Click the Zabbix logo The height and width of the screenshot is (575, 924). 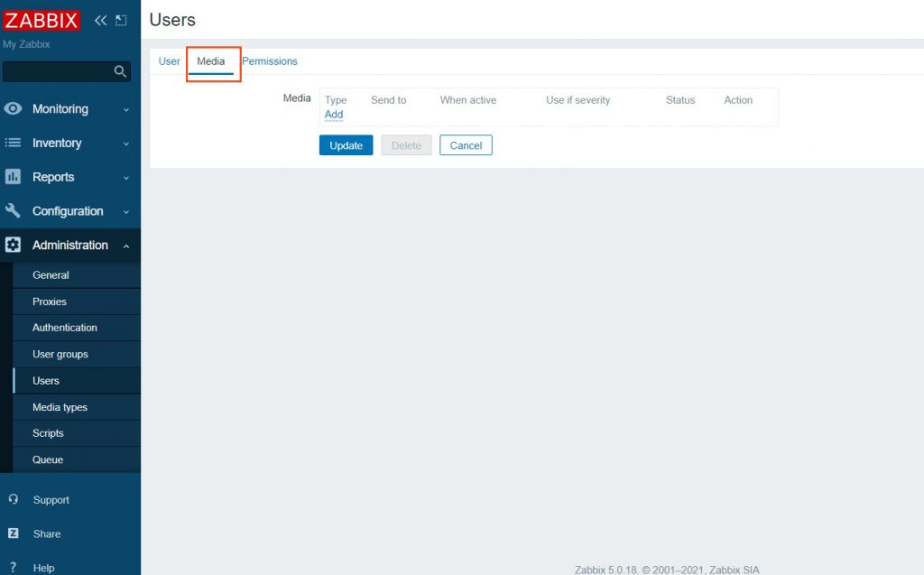(x=41, y=21)
